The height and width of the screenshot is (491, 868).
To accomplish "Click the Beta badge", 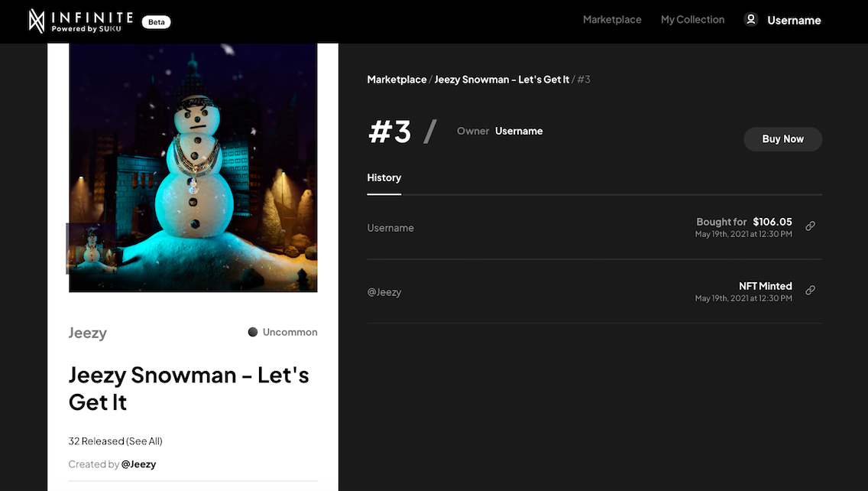I will click(x=156, y=21).
